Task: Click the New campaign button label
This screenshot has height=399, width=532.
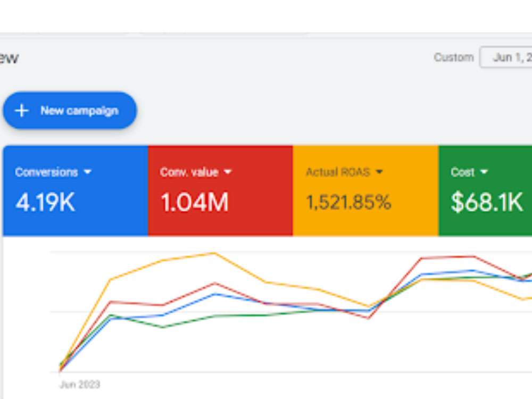Action: tap(79, 111)
